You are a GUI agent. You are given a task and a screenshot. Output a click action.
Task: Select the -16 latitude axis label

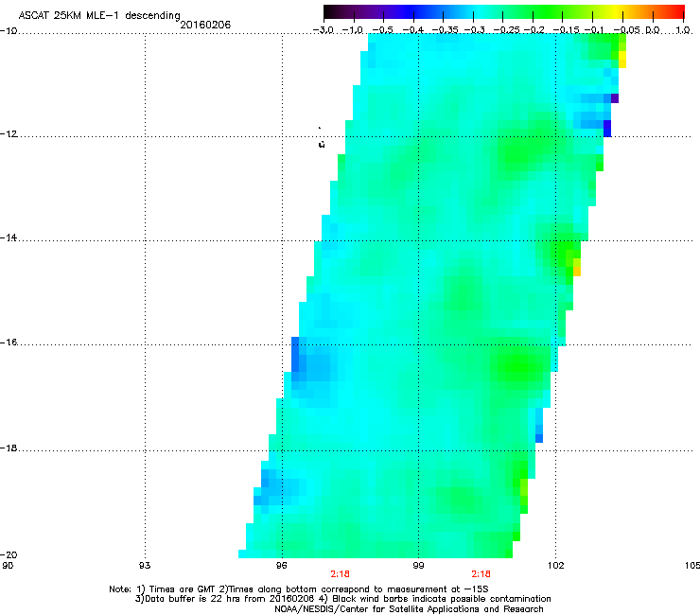coord(9,343)
